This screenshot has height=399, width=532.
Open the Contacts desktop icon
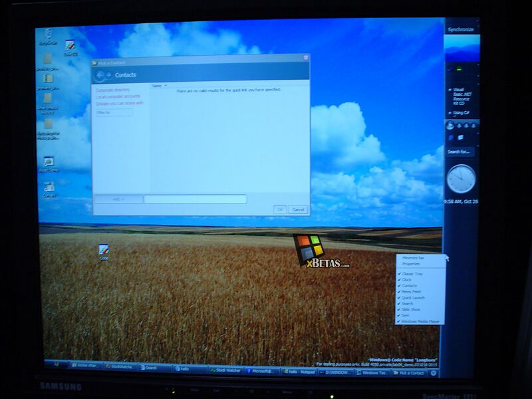(49, 190)
